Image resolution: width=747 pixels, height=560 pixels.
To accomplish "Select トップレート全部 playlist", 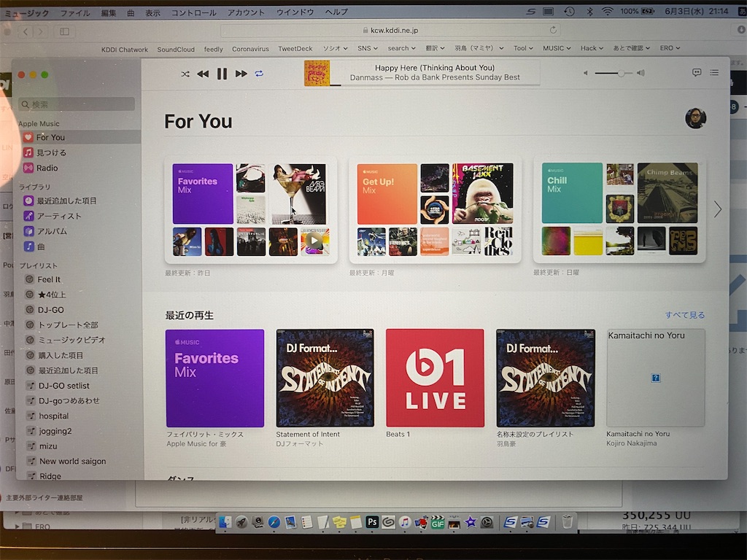I will point(68,325).
